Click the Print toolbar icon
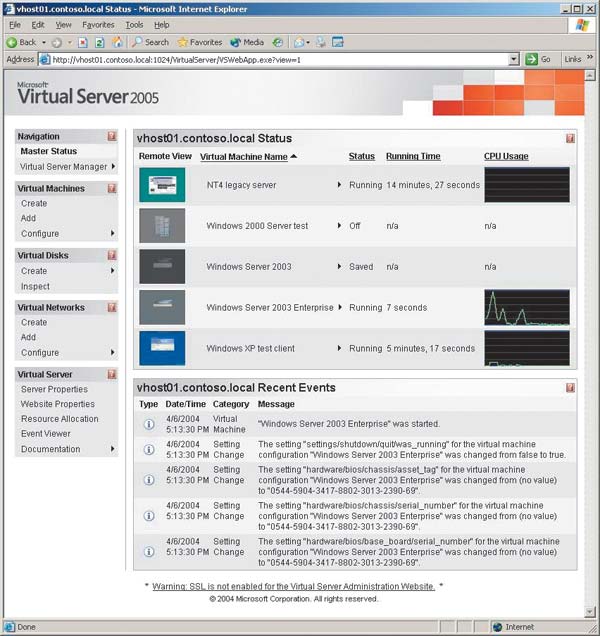600x636 pixels. click(320, 42)
